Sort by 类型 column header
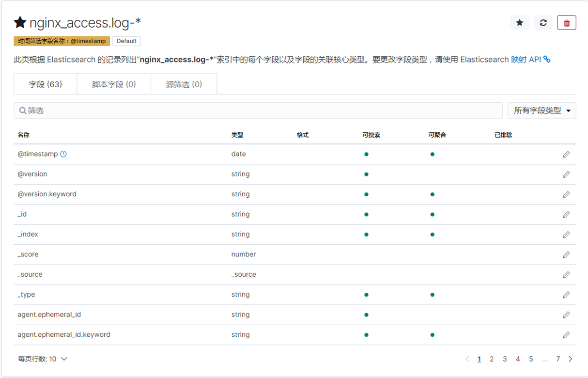Image resolution: width=588 pixels, height=378 pixels. tap(237, 135)
